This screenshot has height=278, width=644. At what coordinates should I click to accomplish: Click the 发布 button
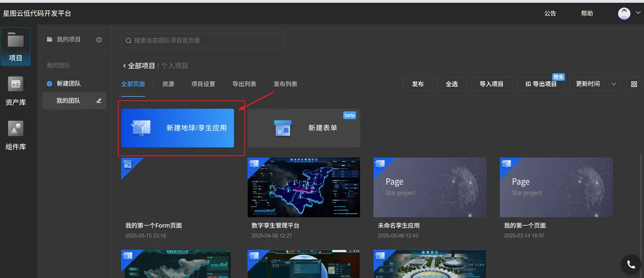coord(418,84)
